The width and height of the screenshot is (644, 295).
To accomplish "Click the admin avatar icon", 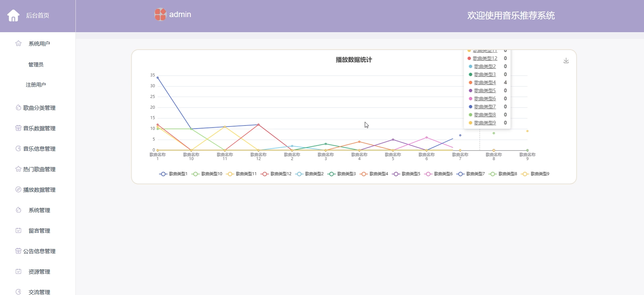I will click(x=160, y=14).
